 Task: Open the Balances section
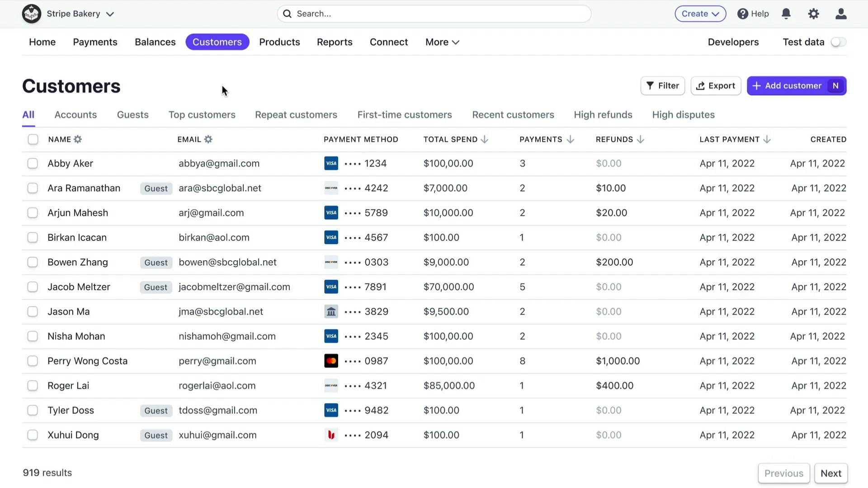click(155, 42)
